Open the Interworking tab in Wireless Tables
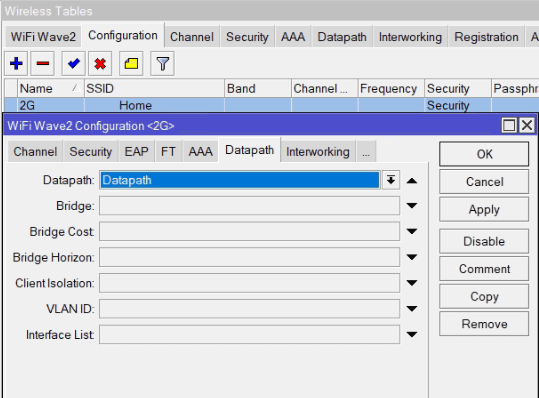Viewport: 539px width, 398px height. tap(410, 37)
